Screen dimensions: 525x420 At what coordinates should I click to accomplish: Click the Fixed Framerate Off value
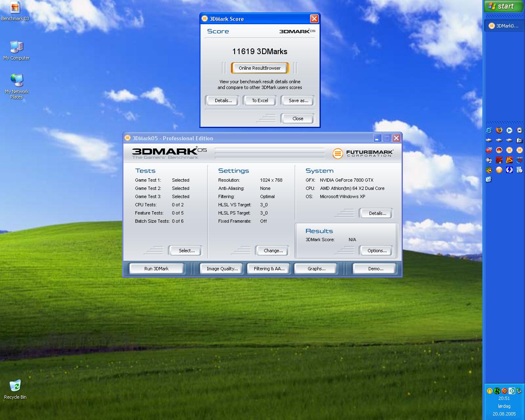coord(263,221)
